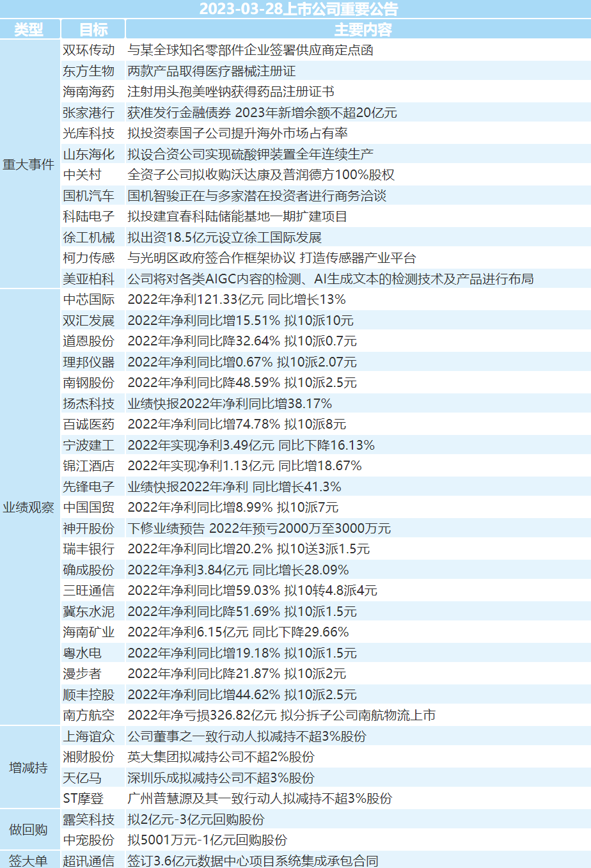Click the 签大单 category cell
Viewport: 591px width, 868px height.
click(29, 860)
